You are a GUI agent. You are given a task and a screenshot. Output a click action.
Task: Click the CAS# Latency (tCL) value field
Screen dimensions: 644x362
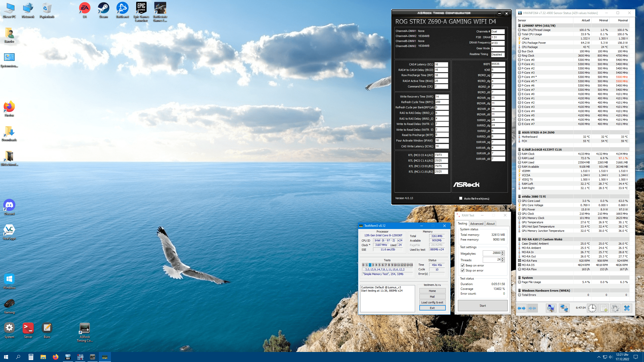click(x=441, y=64)
